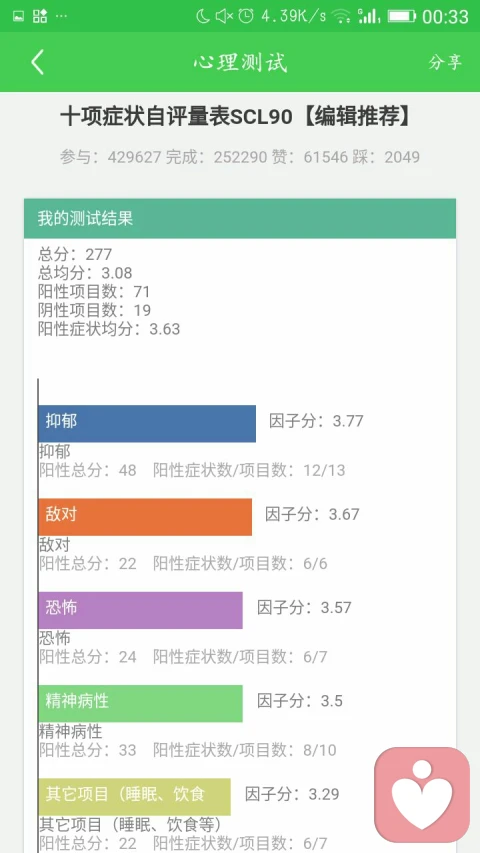Tap the SCL90 test title text

[235, 117]
